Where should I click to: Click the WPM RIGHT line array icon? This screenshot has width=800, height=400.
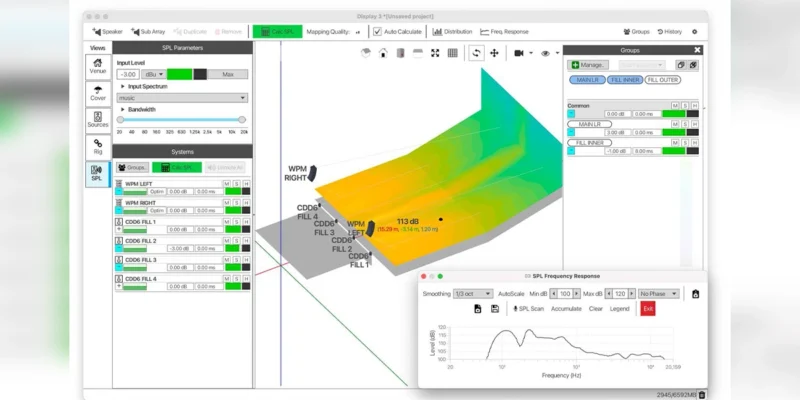point(119,203)
